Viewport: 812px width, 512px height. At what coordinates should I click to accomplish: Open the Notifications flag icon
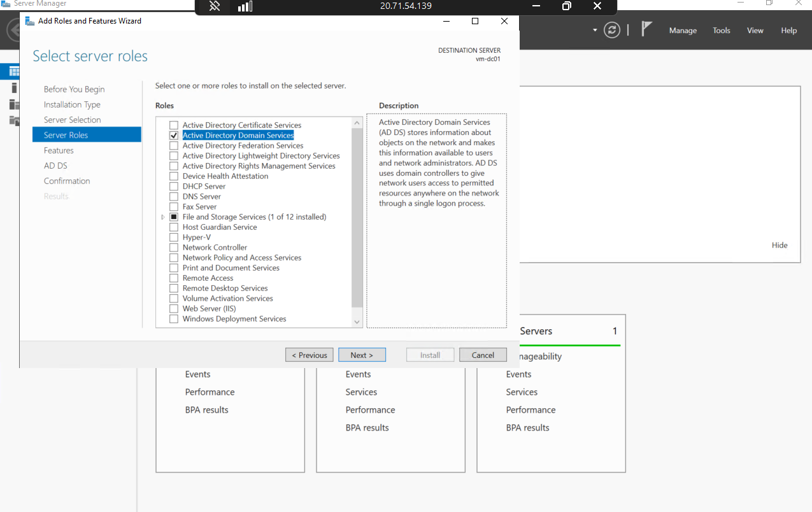646,29
